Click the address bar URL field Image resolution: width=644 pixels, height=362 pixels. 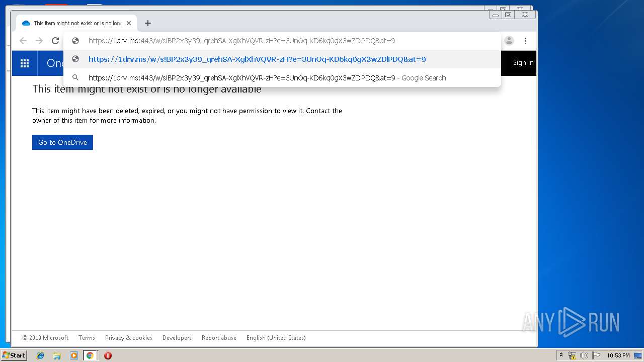[282, 41]
